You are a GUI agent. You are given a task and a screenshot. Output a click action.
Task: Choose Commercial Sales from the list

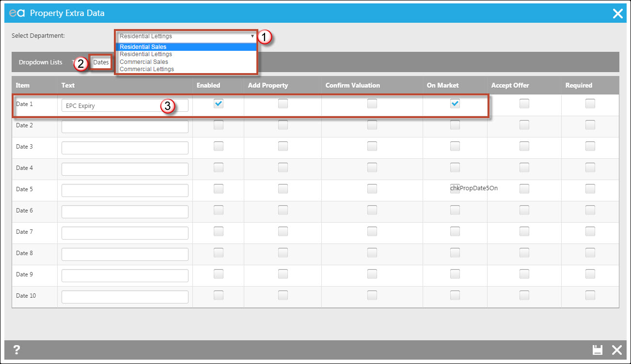tap(187, 62)
